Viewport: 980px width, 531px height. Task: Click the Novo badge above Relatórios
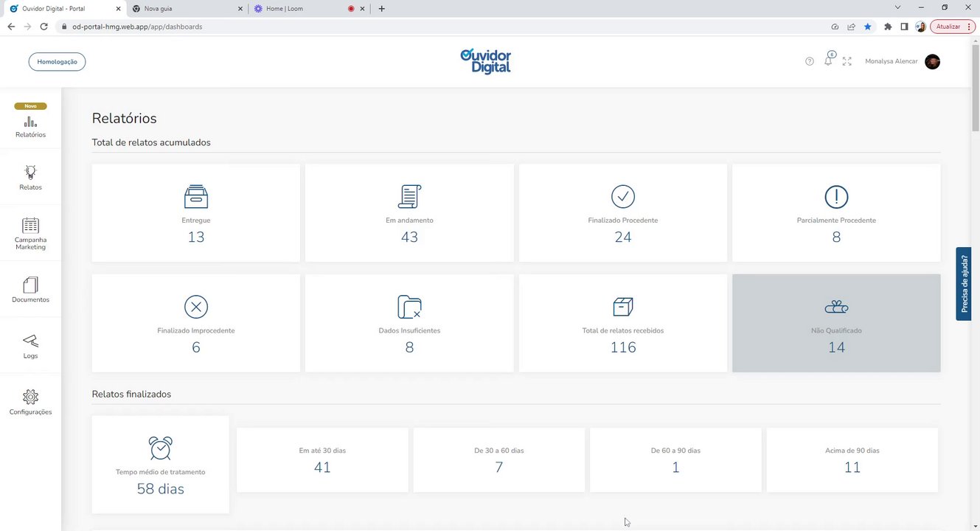(x=30, y=106)
